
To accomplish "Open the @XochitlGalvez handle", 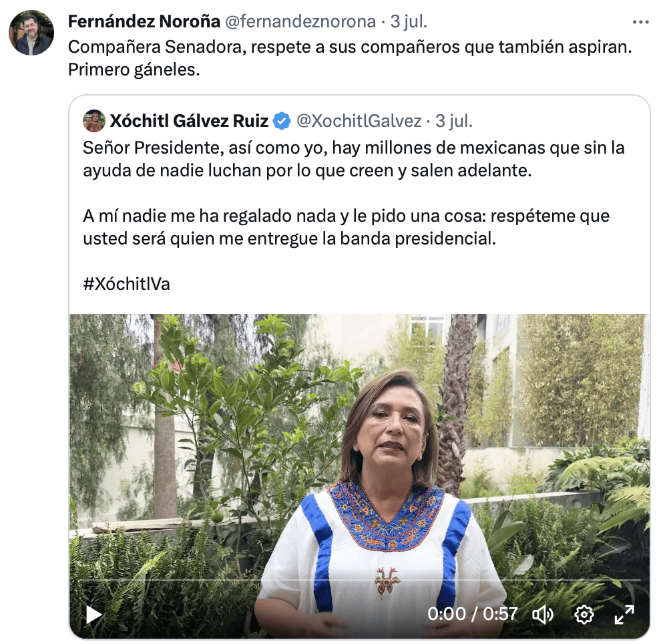I will pyautogui.click(x=359, y=121).
